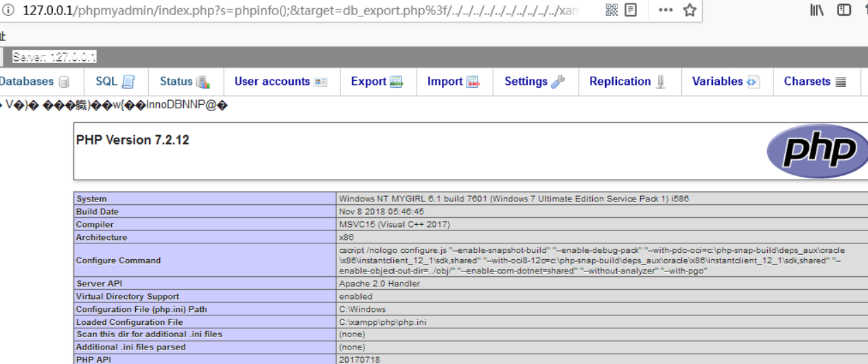Toggle reader view icon in address bar
The width and height of the screenshot is (868, 364).
631,10
